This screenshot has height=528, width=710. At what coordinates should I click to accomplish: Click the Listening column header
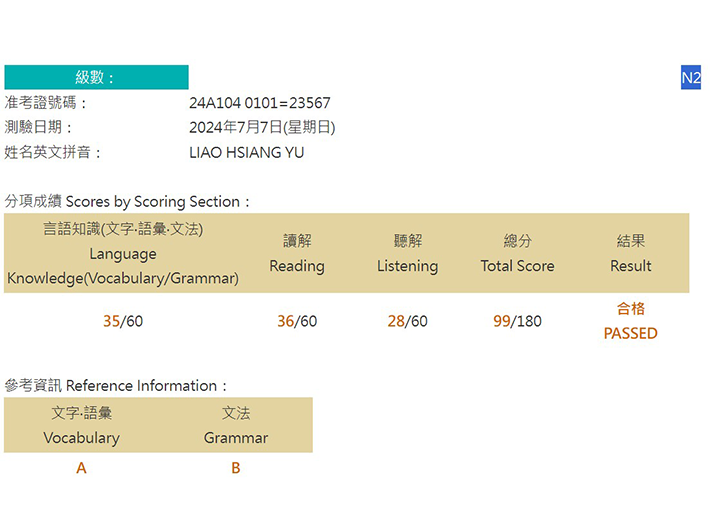pos(408,253)
